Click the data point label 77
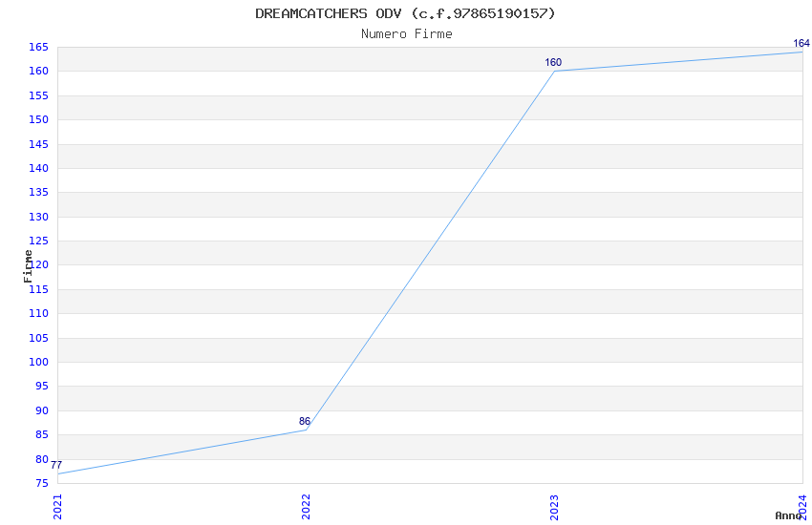This screenshot has width=812, height=525. click(56, 466)
